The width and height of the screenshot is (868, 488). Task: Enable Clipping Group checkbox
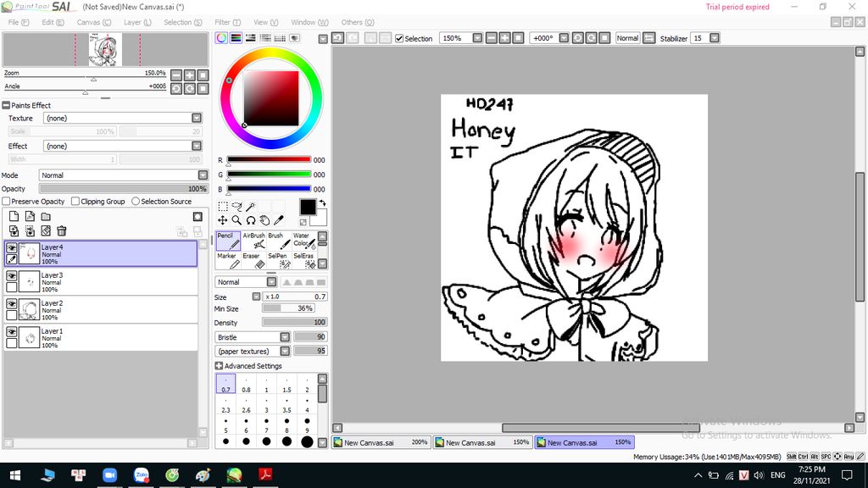(75, 202)
